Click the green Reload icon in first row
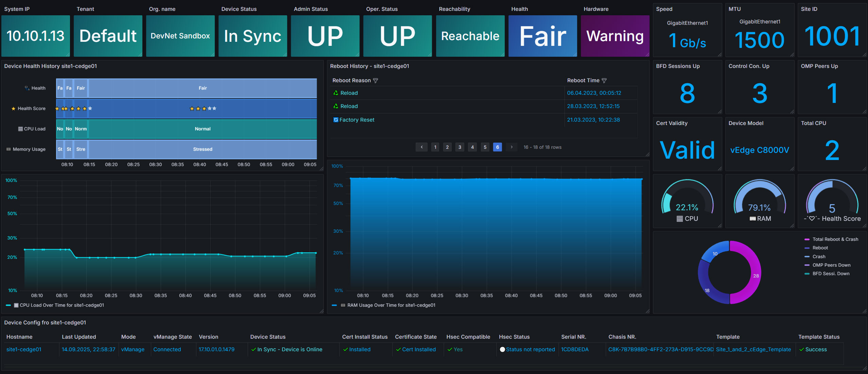Screen dimensions: 868x374 point(336,93)
